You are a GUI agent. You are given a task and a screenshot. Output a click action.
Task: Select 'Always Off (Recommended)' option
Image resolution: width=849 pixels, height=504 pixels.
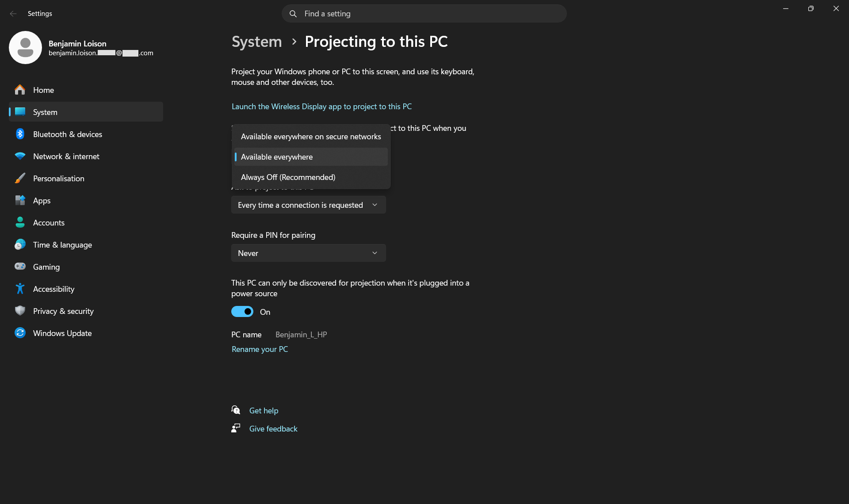(288, 177)
